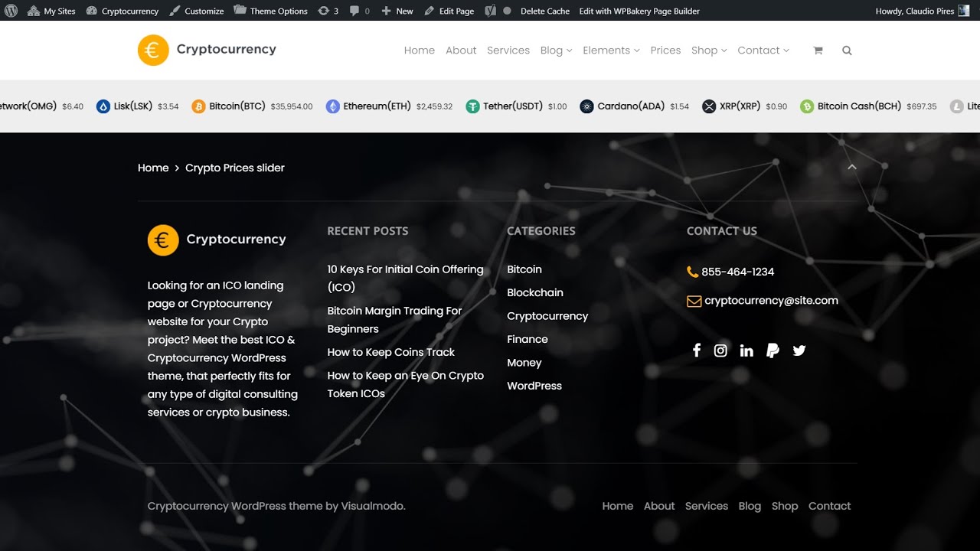Edit with WPBakery Page Builder
Viewport: 980px width, 551px height.
point(639,11)
